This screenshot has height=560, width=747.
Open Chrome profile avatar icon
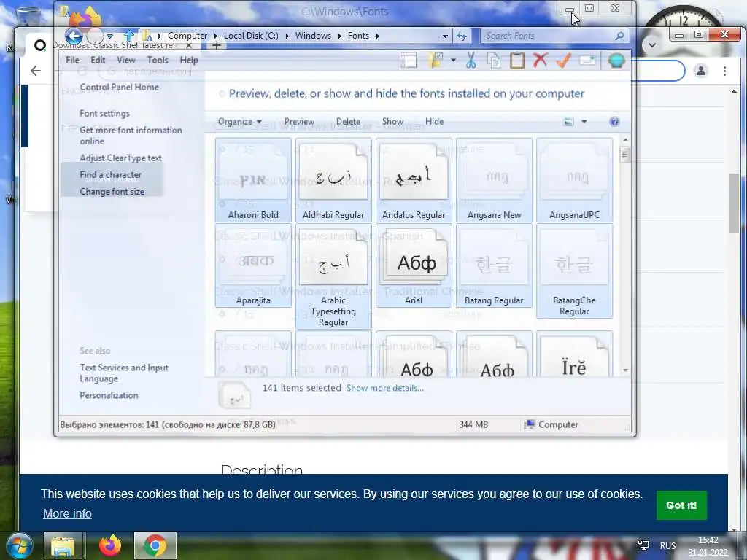pos(701,71)
